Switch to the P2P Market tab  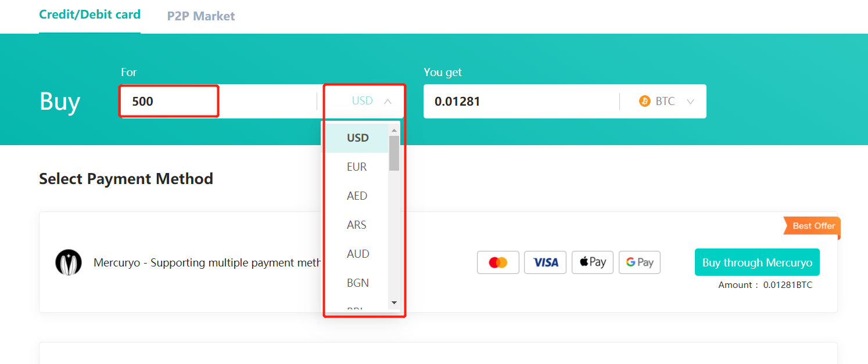200,16
